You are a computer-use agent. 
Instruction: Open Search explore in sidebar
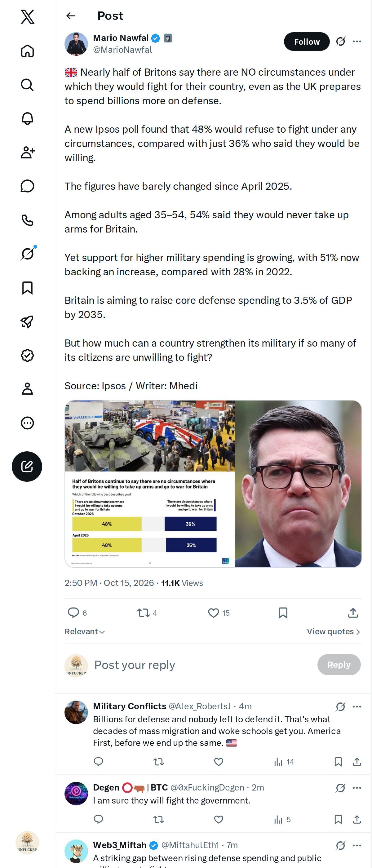click(x=27, y=85)
